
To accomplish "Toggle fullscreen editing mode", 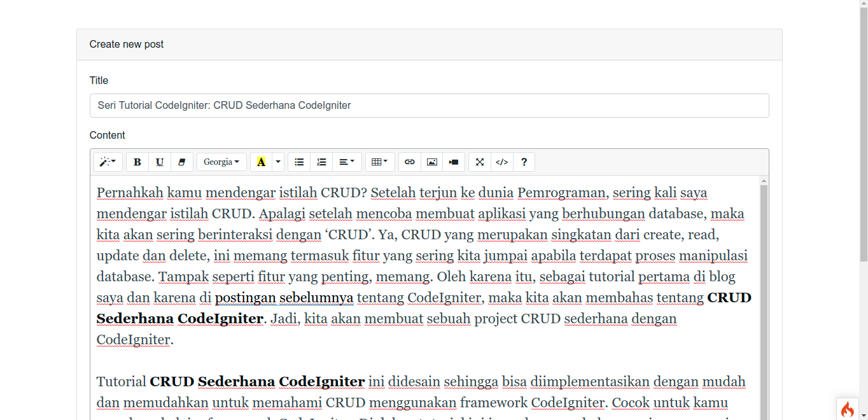I will [x=479, y=162].
